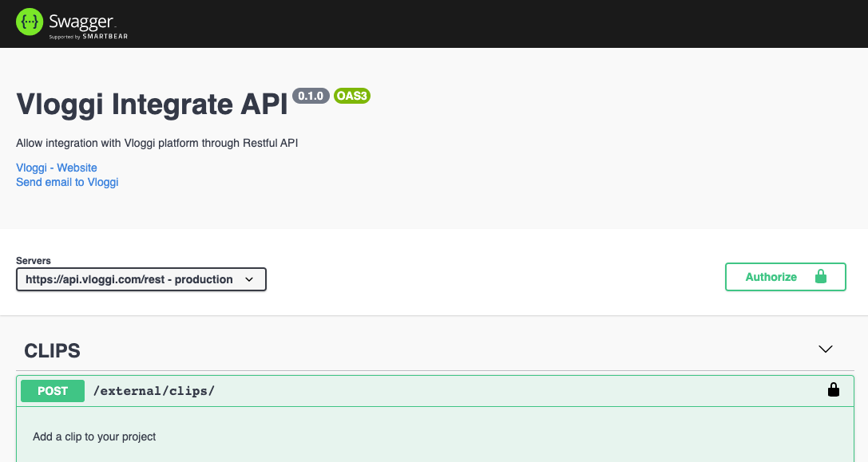This screenshot has height=462, width=868.
Task: Click the /external/clips/ path text
Action: click(x=154, y=391)
